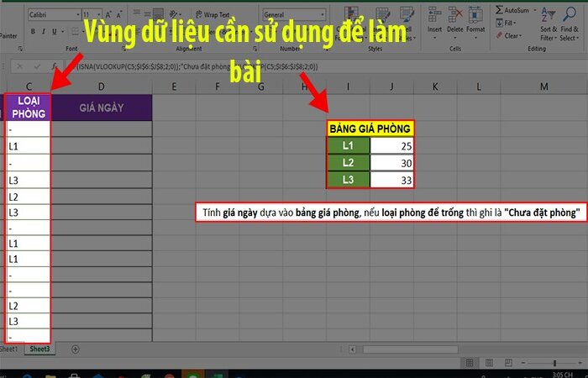
Task: Select the LOẠI PHÒNG header cell
Action: [29, 108]
